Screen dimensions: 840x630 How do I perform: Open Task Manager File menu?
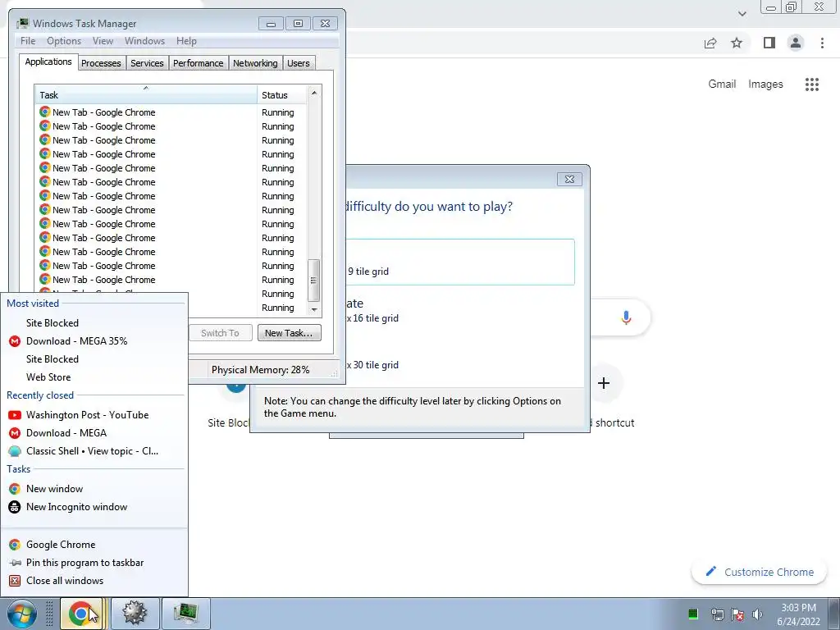[28, 41]
